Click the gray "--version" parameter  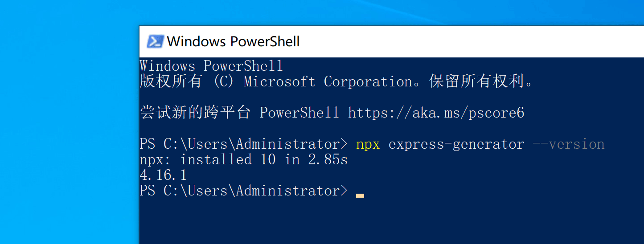pos(568,144)
